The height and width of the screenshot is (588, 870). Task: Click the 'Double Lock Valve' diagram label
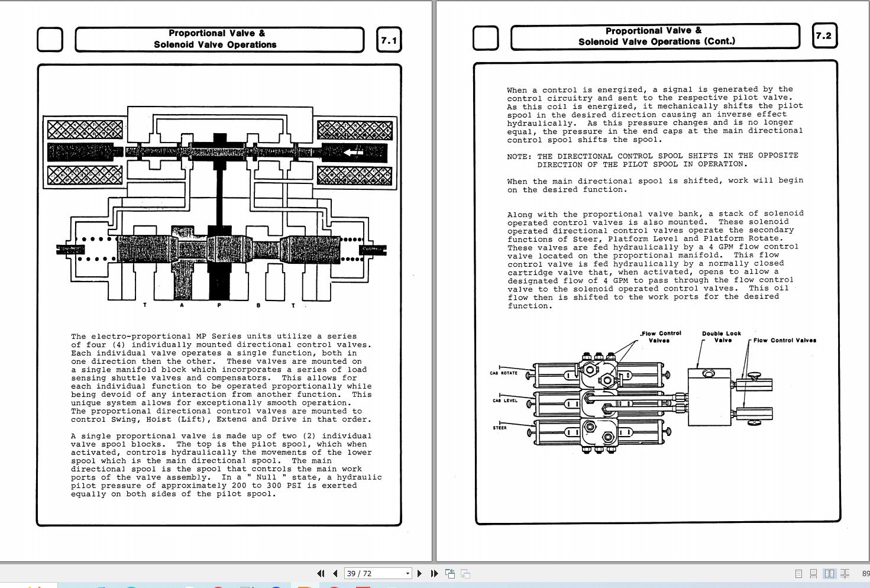(x=722, y=337)
